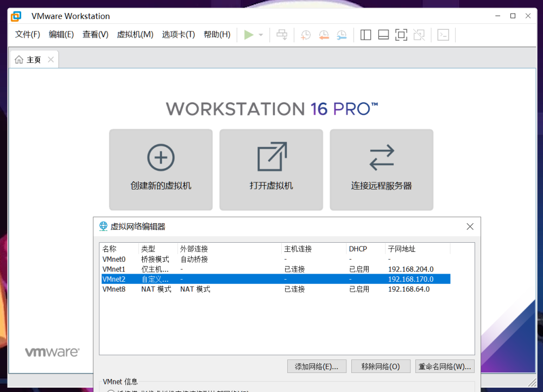The height and width of the screenshot is (392, 543).
Task: Close the 主页 tab with its X
Action: coord(51,60)
